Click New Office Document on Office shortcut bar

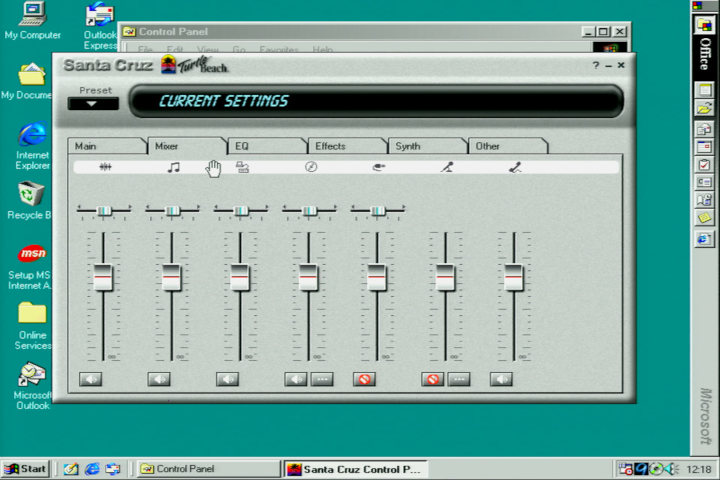[x=705, y=89]
